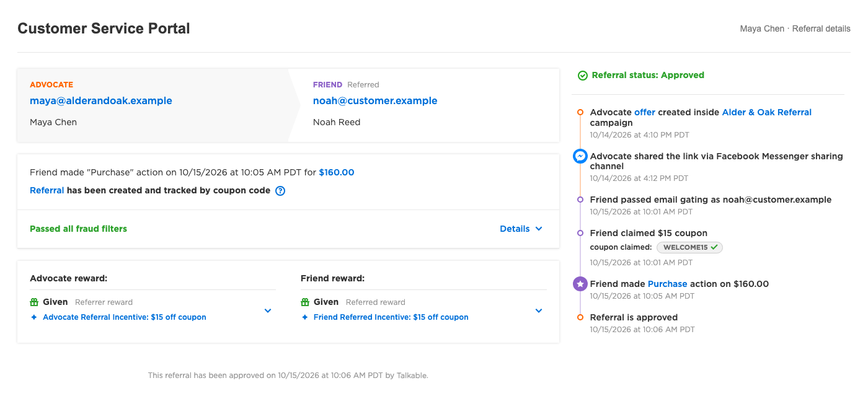The image size is (868, 409).
Task: Click the purple star purchase timeline icon
Action: point(580,284)
